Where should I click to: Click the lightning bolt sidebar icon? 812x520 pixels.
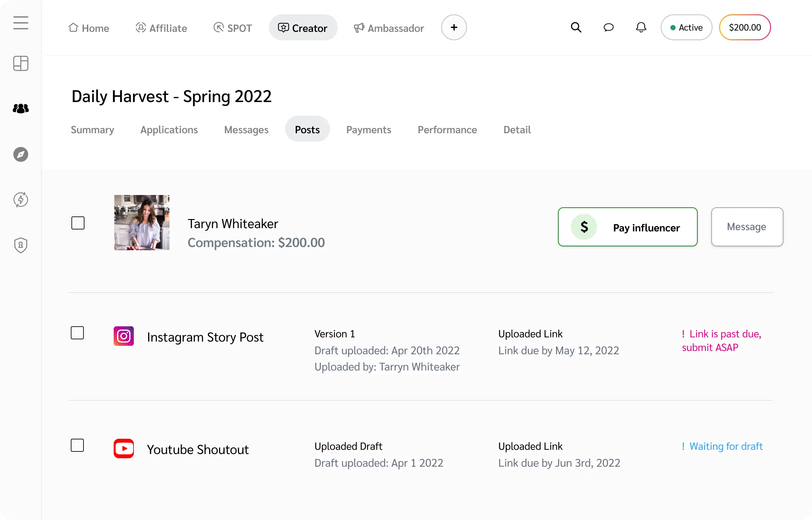tap(20, 200)
